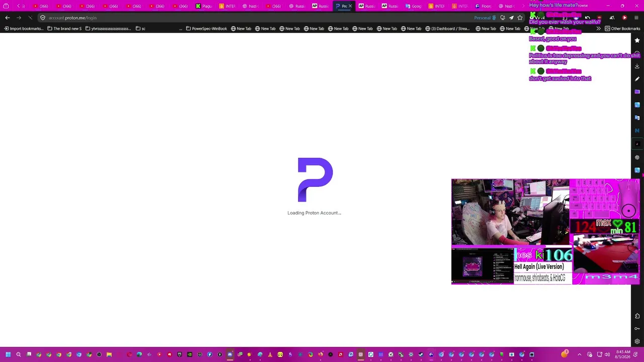Viewport: 644px width, 362px height.
Task: Open the add-ons icon in right sidebar
Action: point(637,316)
